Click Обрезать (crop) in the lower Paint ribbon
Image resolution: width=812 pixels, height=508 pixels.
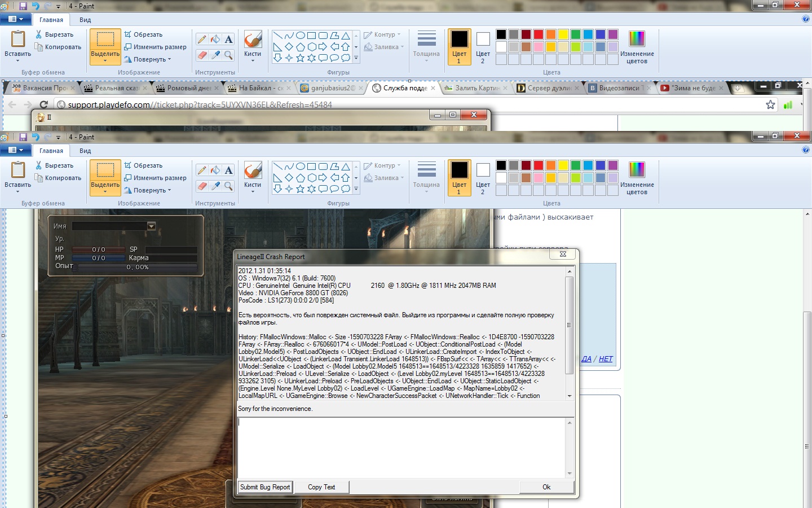coord(143,165)
